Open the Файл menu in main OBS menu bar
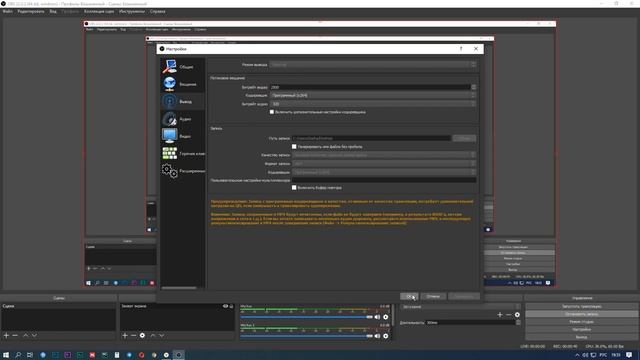Viewport: 640px width, 360px height. pyautogui.click(x=7, y=11)
